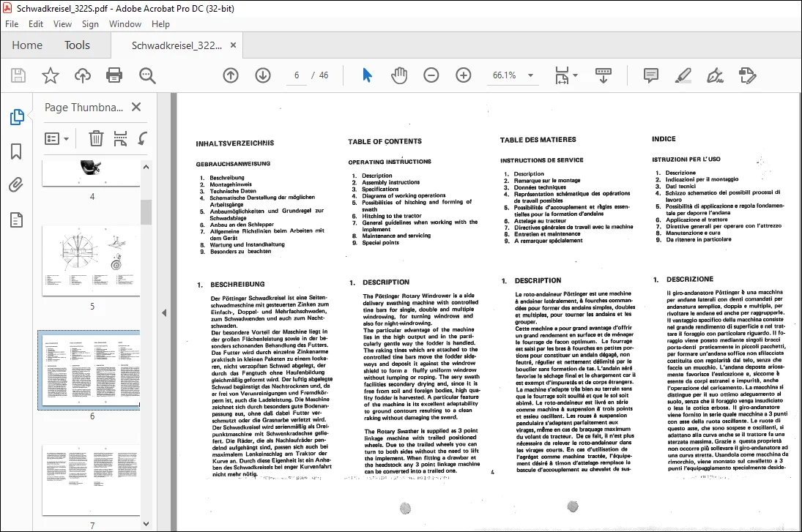Enable scrolling mode tool
The height and width of the screenshot is (532, 802).
[x=604, y=75]
